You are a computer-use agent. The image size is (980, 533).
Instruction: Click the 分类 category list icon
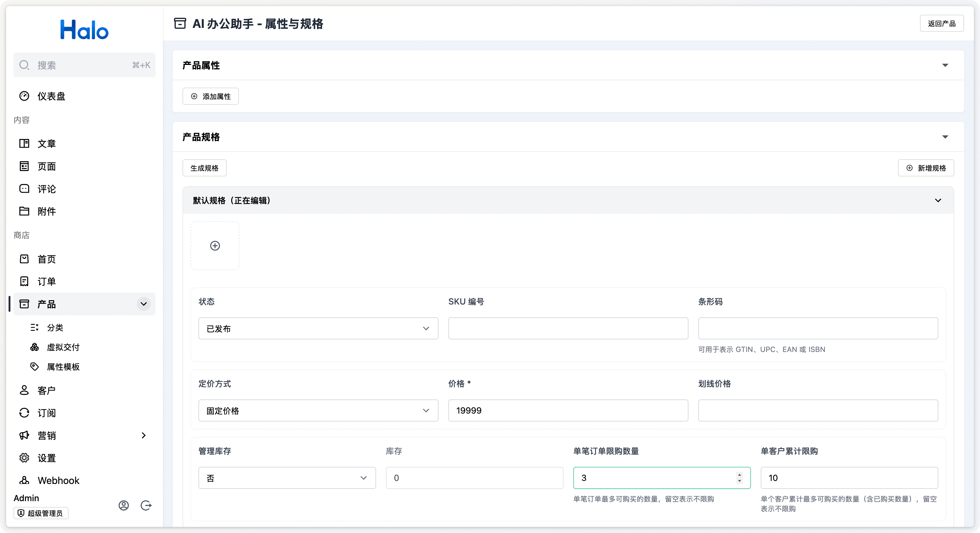tap(35, 327)
